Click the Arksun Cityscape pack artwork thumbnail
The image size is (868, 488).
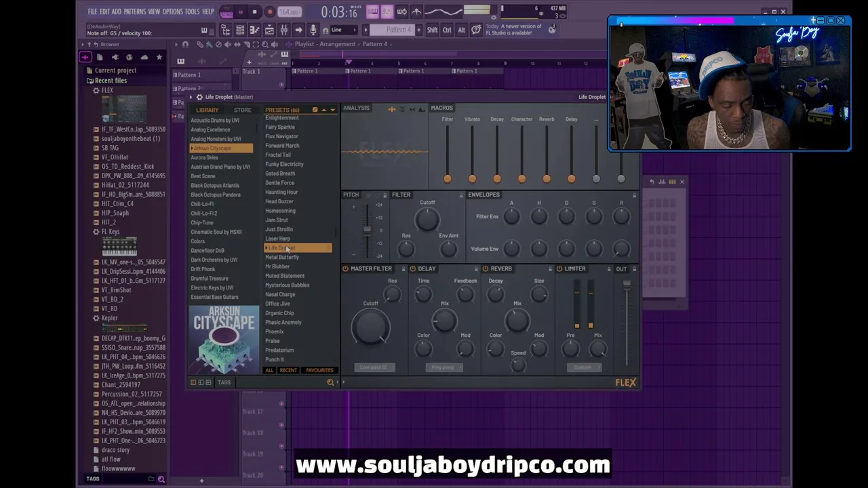(224, 340)
